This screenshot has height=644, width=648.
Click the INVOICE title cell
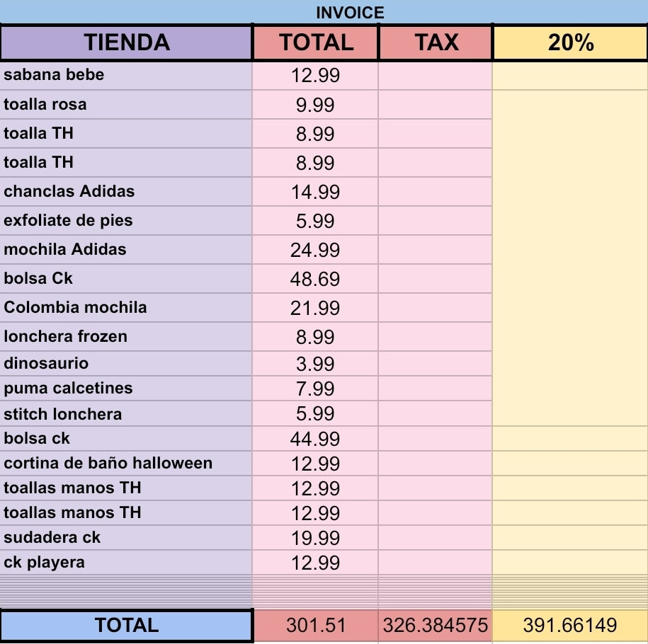(350, 12)
